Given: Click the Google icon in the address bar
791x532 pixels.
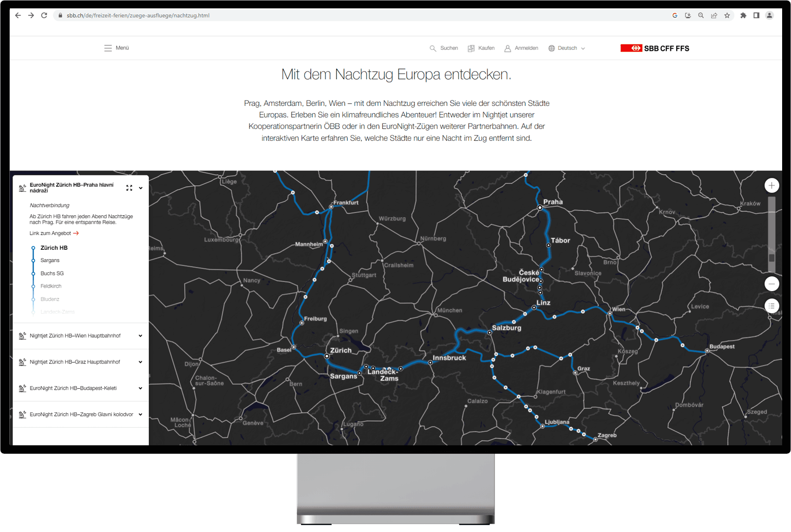Looking at the screenshot, I should tap(675, 15).
